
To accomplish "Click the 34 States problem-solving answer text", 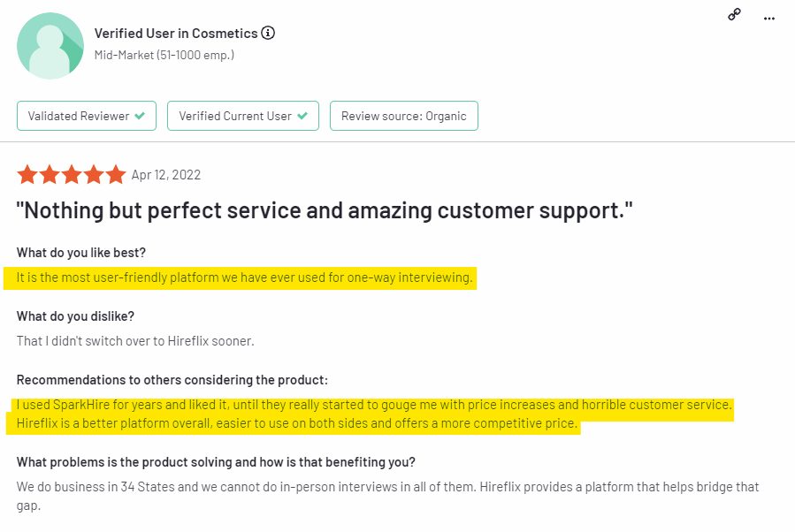I will click(388, 496).
